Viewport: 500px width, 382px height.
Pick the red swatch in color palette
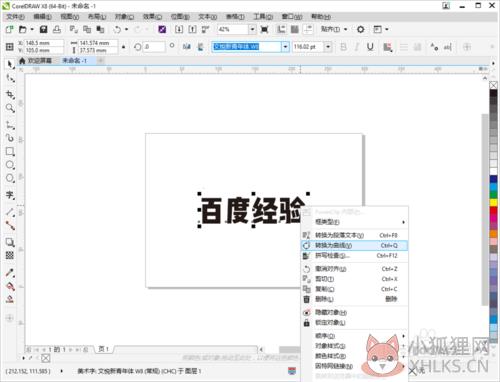[493, 211]
